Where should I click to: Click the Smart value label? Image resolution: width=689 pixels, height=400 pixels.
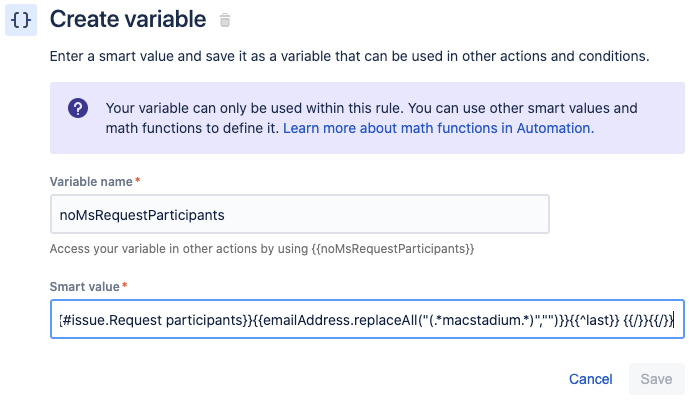(x=84, y=287)
